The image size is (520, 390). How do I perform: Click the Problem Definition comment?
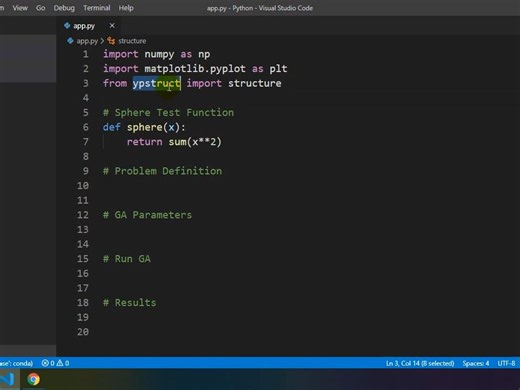click(x=162, y=171)
